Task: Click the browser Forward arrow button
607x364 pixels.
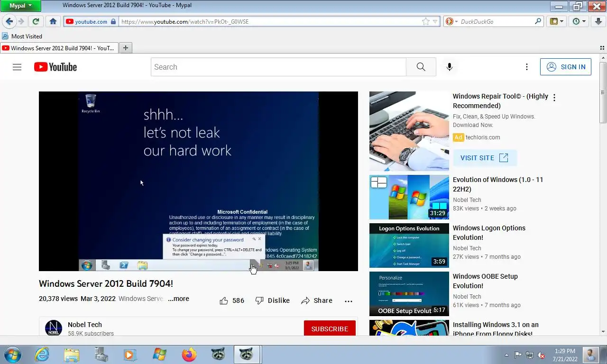Action: pyautogui.click(x=21, y=21)
